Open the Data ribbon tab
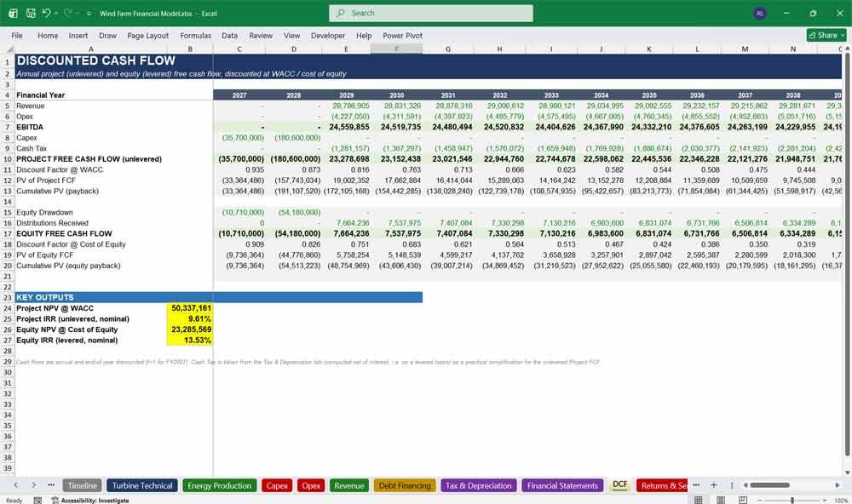Image resolution: width=852 pixels, height=504 pixels. coord(229,35)
